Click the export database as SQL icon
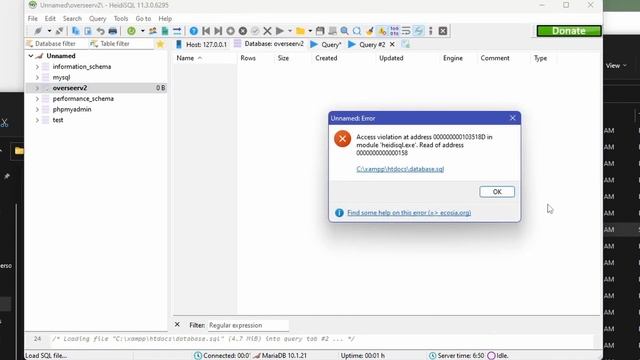 click(x=165, y=31)
